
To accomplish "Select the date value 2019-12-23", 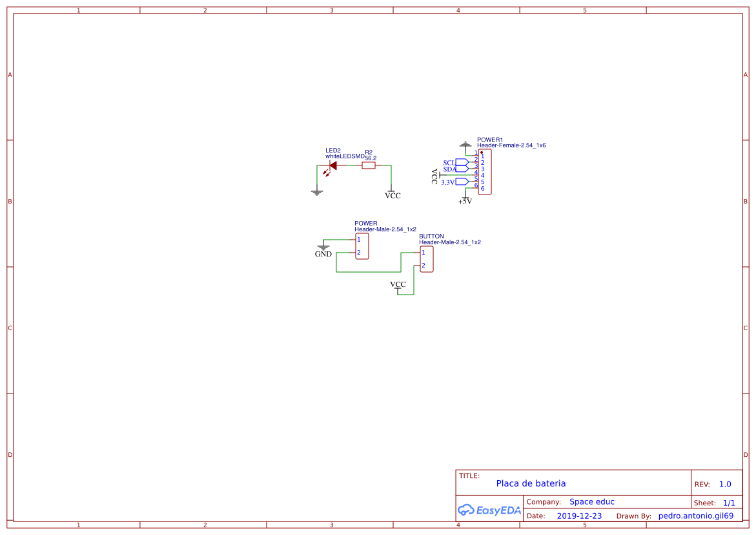I will coord(578,516).
